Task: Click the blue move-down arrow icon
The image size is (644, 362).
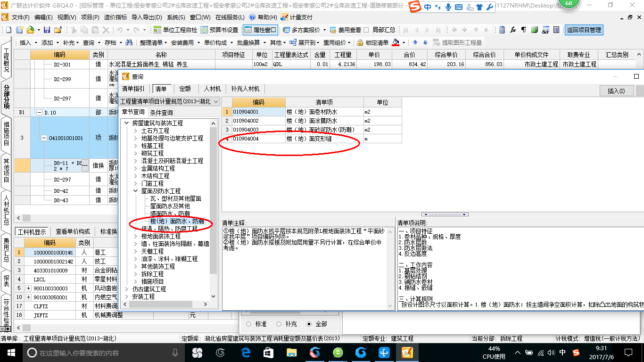Action: pos(425,42)
